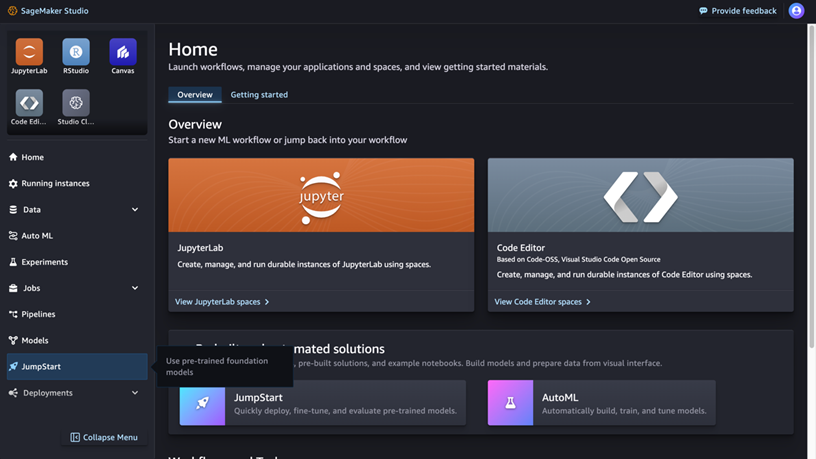Switch to the Overview tab

pos(195,95)
